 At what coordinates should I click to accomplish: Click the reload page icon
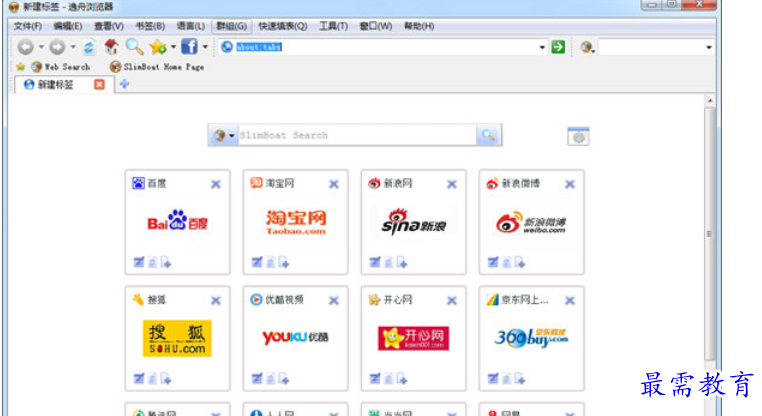click(x=88, y=47)
